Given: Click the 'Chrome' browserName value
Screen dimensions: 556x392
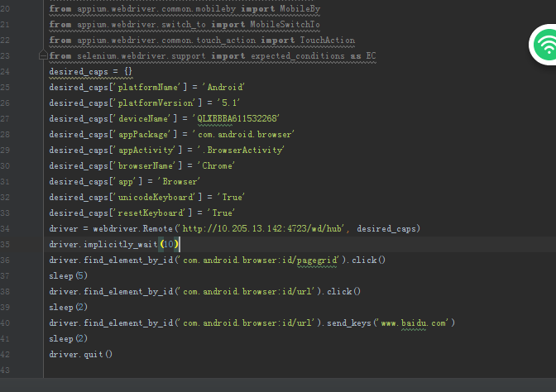Looking at the screenshot, I should (x=218, y=165).
